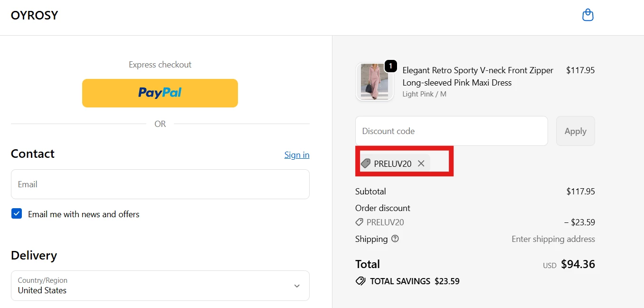Click the tag icon next to TOTAL SAVINGS
644x308 pixels.
(x=360, y=281)
